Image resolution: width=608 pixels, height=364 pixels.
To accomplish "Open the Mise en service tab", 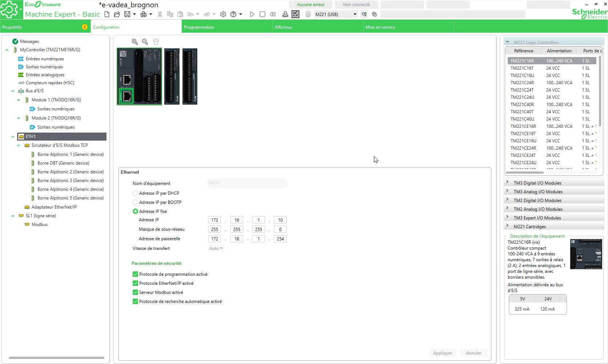I will [x=380, y=27].
